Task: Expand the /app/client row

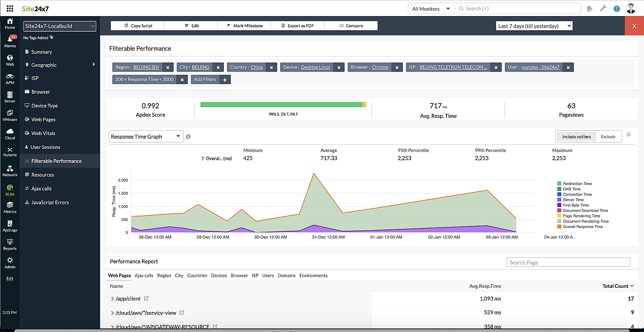Action: 112,299
